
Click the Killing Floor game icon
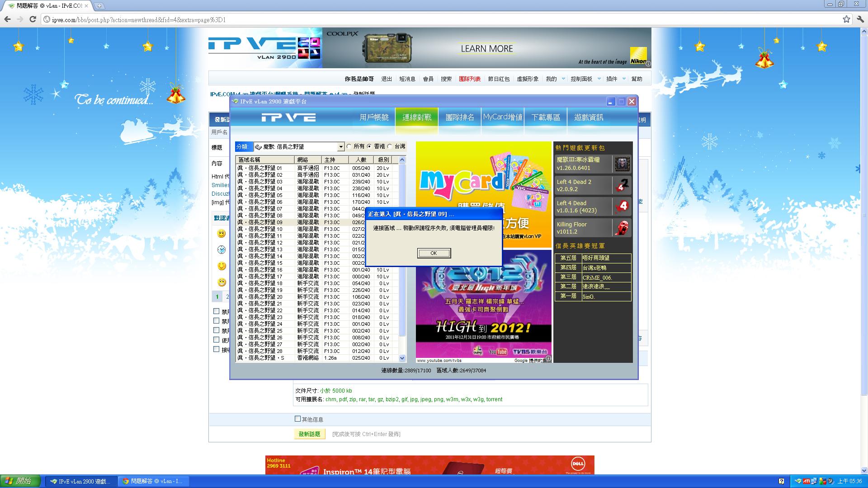point(622,228)
